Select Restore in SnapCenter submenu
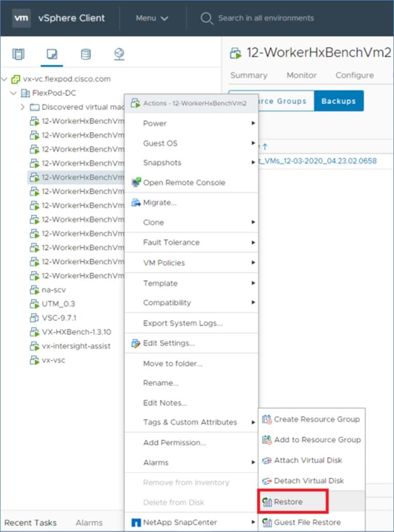Screen dimensions: 394x532 pos(311,501)
